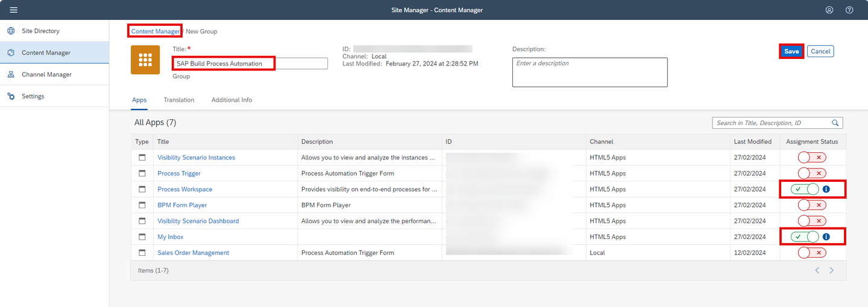Image resolution: width=868 pixels, height=307 pixels.
Task: Click type icon of My Inbox row
Action: (142, 237)
